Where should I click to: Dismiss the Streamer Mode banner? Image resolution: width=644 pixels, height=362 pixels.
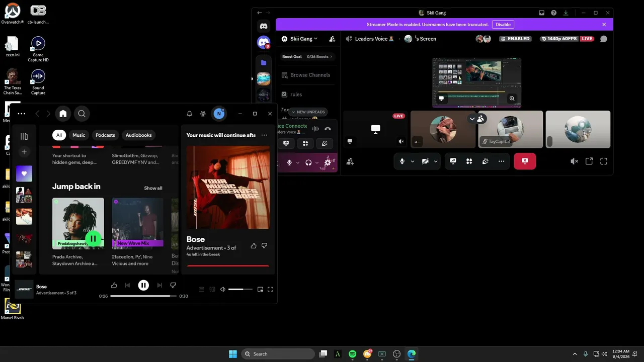[604, 25]
